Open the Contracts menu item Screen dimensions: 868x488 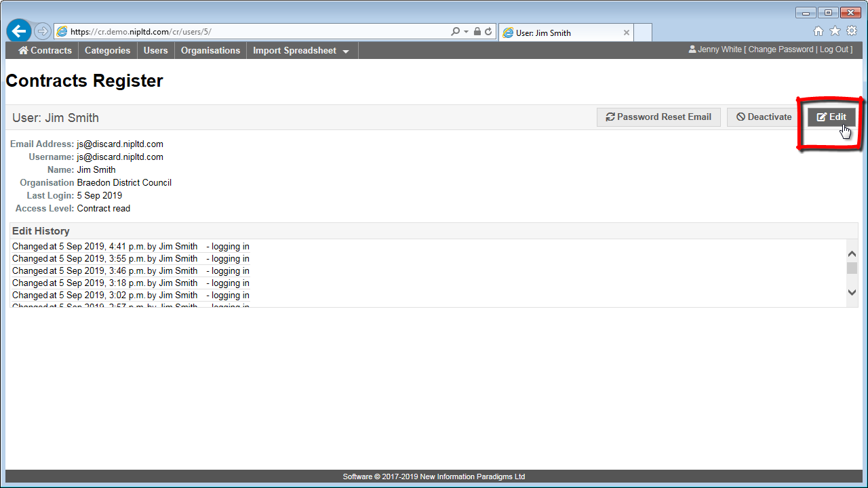pyautogui.click(x=45, y=51)
